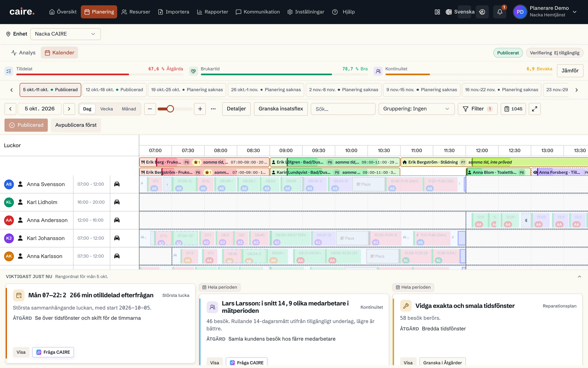Switch view to Månad
588x368 pixels.
(x=129, y=109)
